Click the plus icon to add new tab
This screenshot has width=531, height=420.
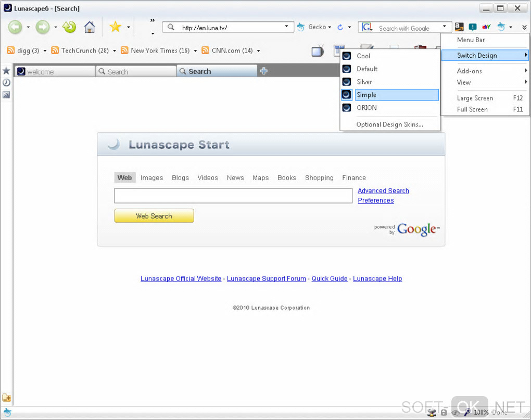coord(264,71)
